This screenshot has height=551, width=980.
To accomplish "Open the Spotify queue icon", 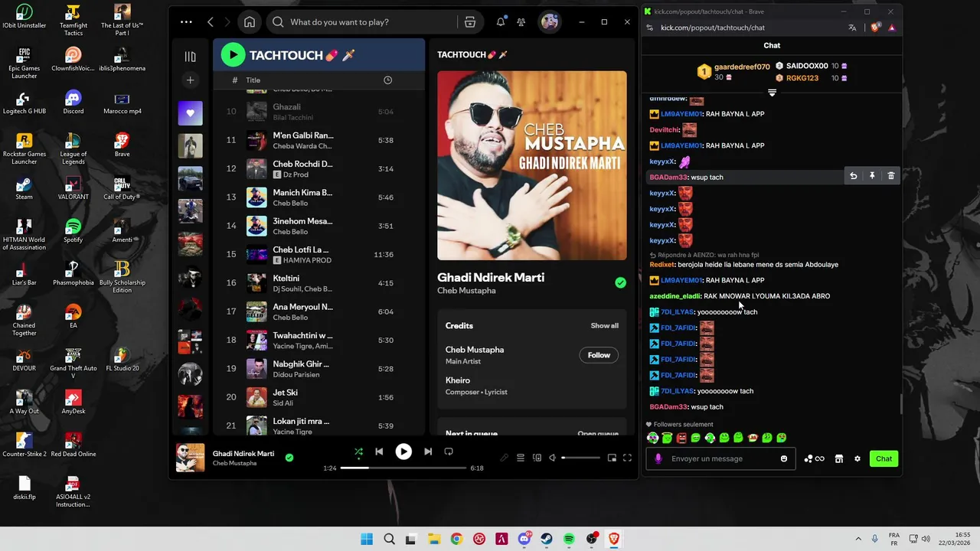I will tap(521, 458).
